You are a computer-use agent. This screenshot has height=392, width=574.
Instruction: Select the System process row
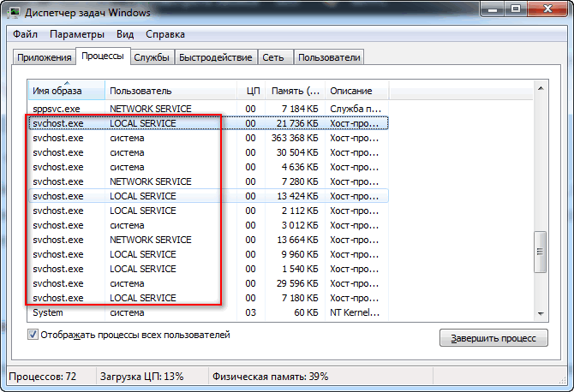(x=208, y=312)
